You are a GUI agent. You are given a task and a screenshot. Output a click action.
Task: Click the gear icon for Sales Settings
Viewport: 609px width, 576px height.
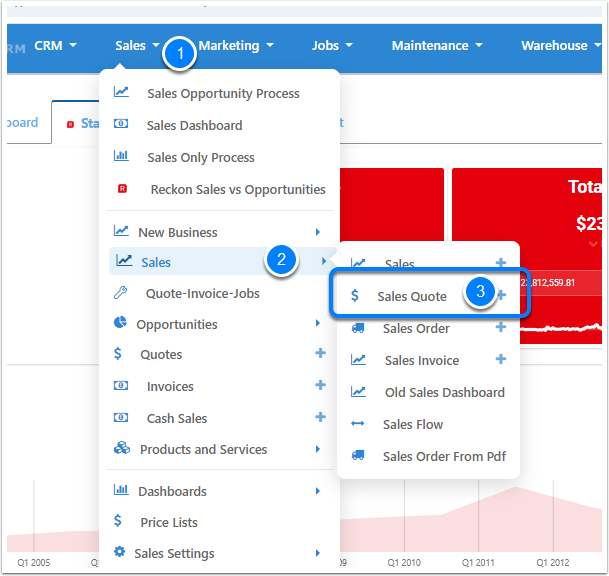[120, 552]
